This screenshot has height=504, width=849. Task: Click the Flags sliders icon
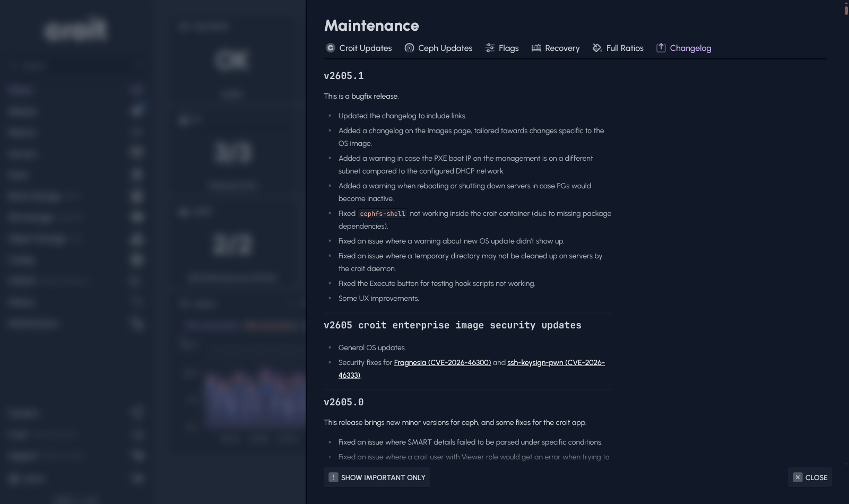tap(490, 48)
